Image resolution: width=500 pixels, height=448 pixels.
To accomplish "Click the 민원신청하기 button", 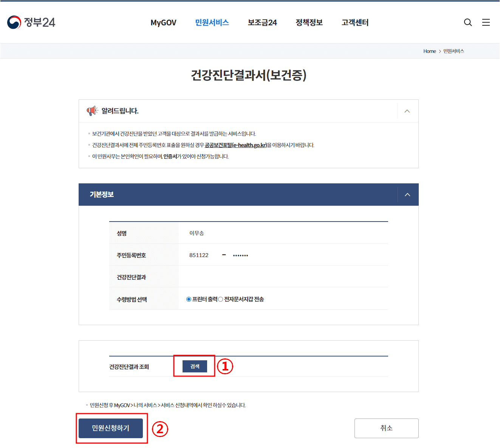I will click(x=111, y=428).
